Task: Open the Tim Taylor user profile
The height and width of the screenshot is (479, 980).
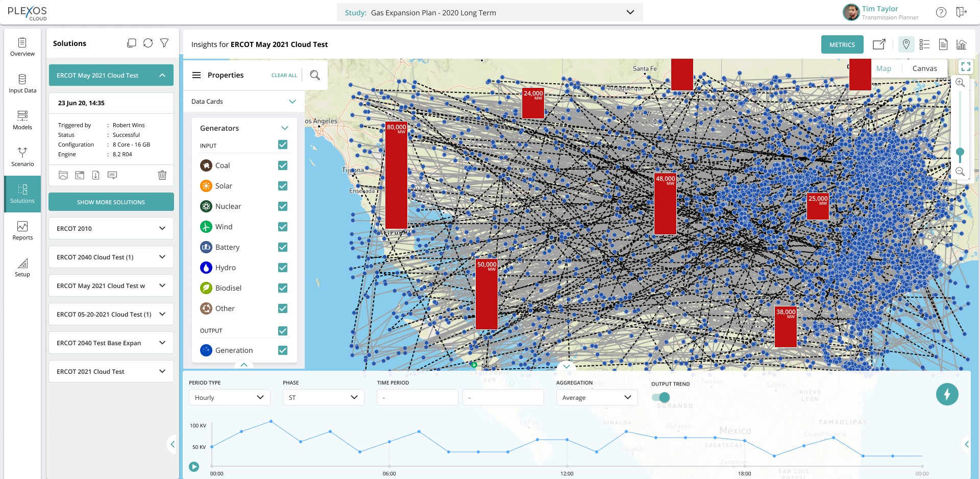Action: click(x=881, y=12)
